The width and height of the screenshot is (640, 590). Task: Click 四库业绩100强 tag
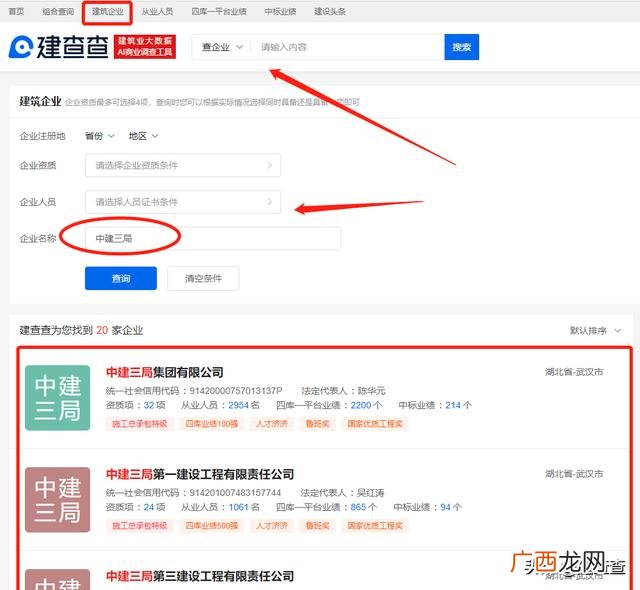(211, 424)
